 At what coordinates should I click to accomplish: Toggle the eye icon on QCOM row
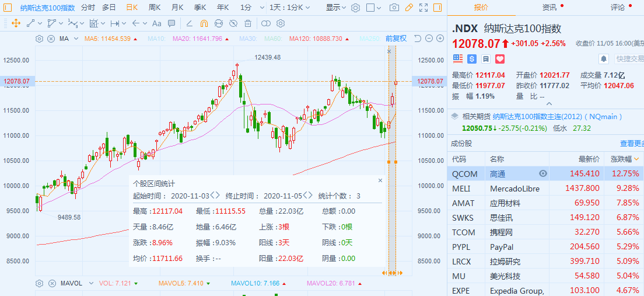point(543,173)
